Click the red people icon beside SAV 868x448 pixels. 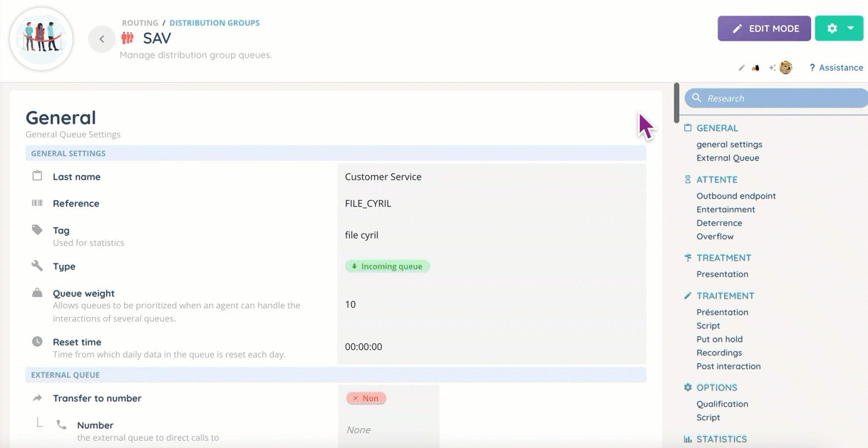pos(128,38)
